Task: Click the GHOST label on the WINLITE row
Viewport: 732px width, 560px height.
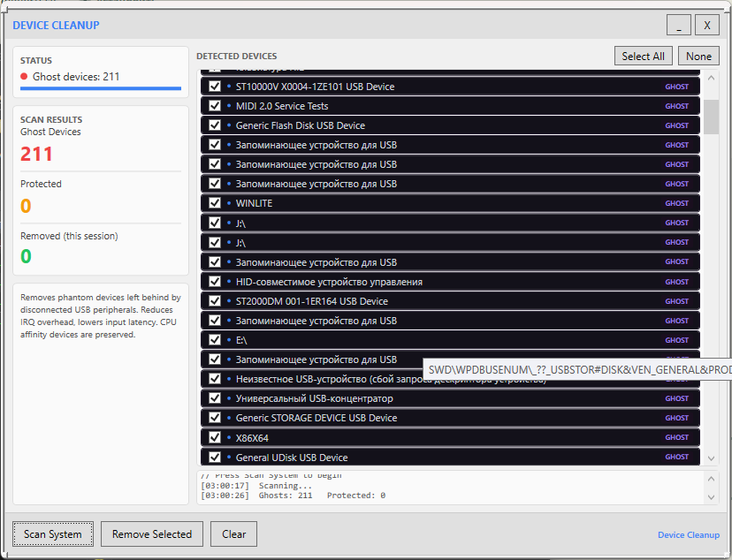Action: 676,203
